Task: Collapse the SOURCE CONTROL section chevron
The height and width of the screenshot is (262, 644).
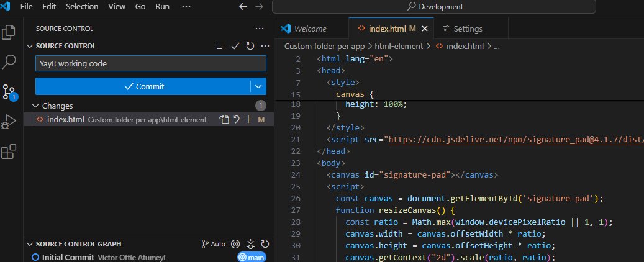Action: pyautogui.click(x=30, y=46)
